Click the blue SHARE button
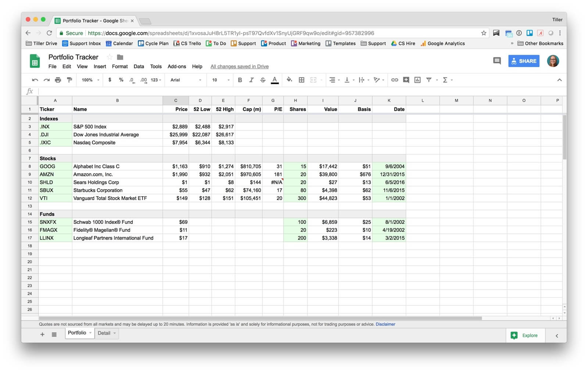This screenshot has height=373, width=588. [524, 61]
